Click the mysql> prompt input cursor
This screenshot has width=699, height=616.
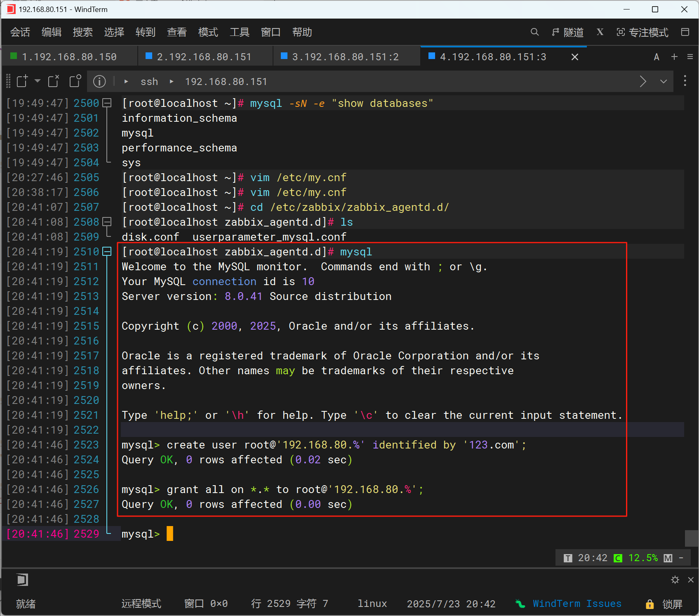[170, 534]
